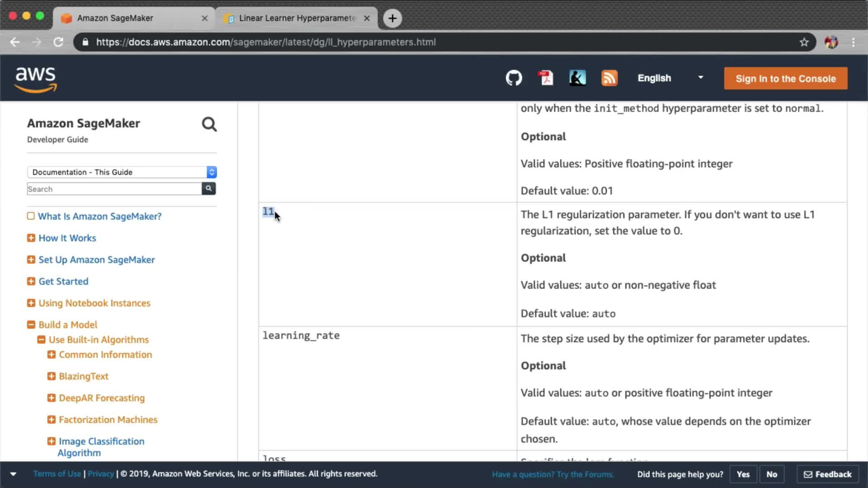Collapse the Build a Model section

coord(31,325)
